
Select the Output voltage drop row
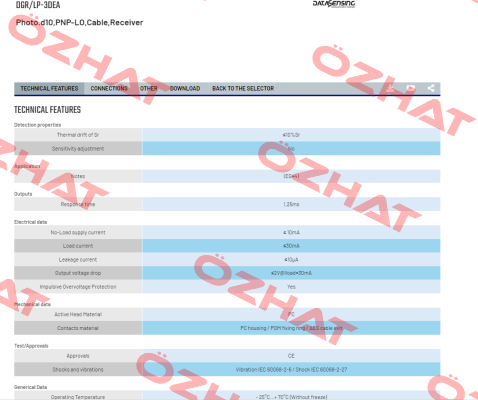[227, 273]
